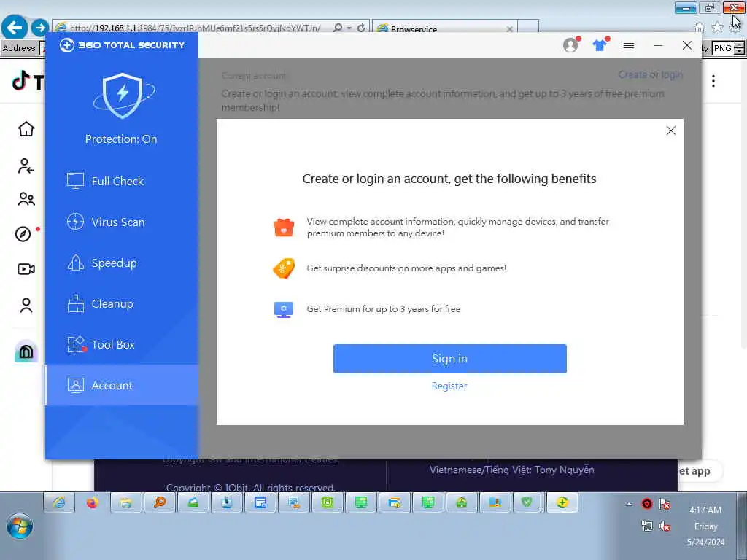Viewport: 747px width, 560px height.
Task: Select the Account sidebar item
Action: (x=122, y=385)
